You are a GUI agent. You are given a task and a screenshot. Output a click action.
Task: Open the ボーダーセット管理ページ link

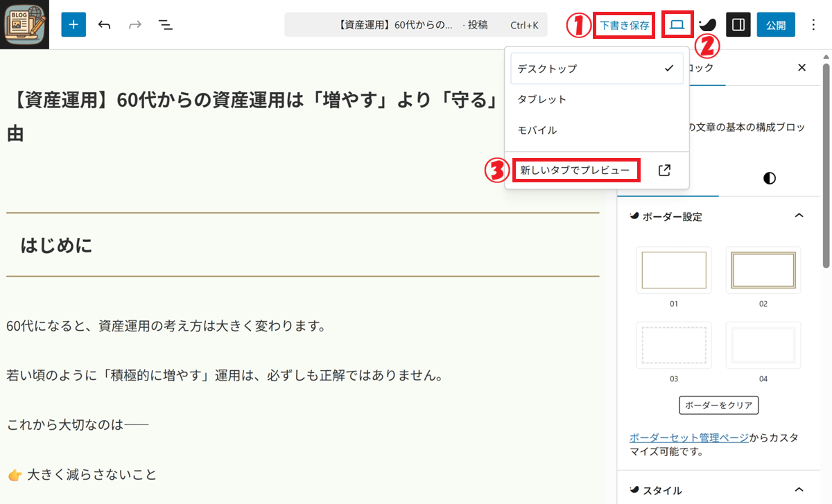tap(688, 437)
